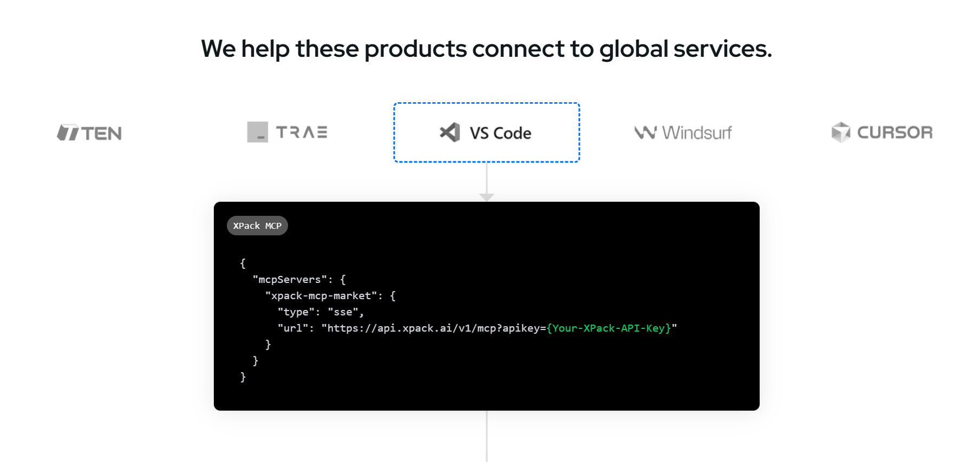Click the connector line below the code block

pyautogui.click(x=487, y=436)
